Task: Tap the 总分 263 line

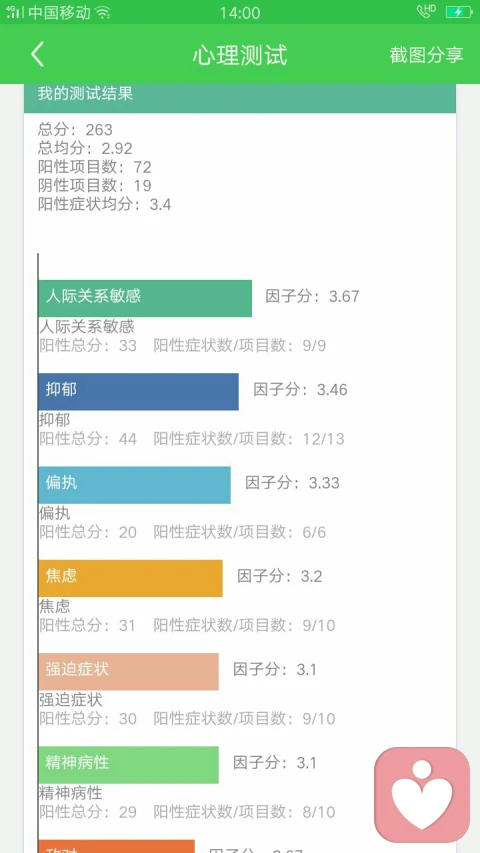Action: click(75, 129)
